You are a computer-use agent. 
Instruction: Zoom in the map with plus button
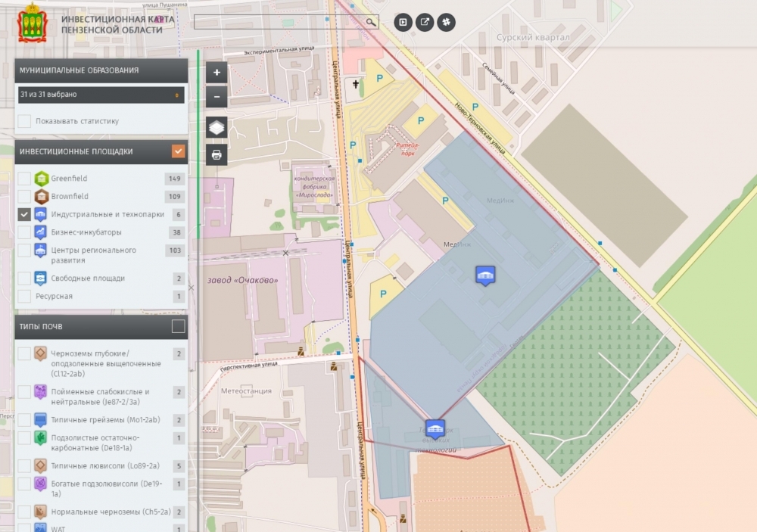[x=217, y=73]
